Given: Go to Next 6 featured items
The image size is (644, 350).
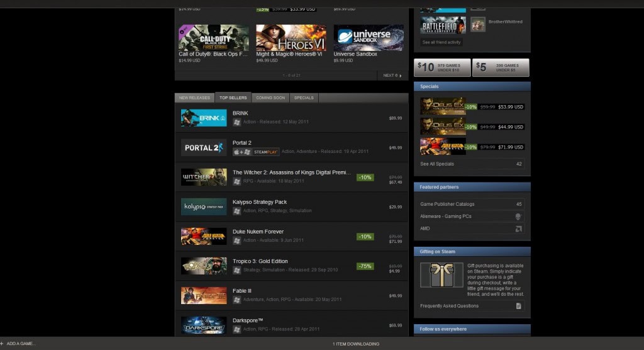Looking at the screenshot, I should (x=392, y=76).
